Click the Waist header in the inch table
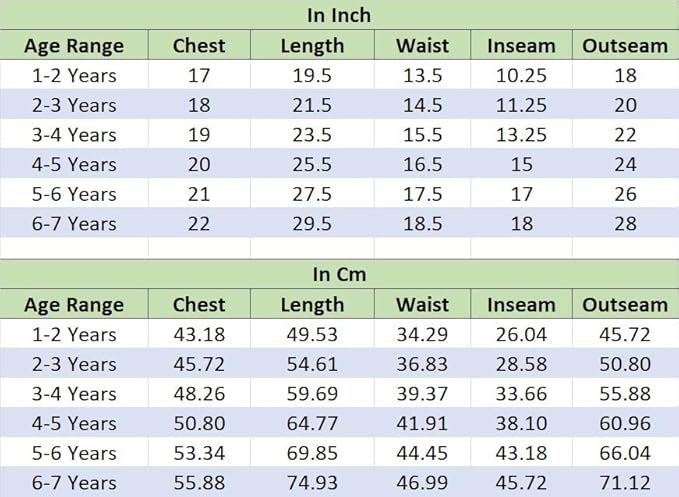Viewport: 679px width, 497px height. pos(422,46)
